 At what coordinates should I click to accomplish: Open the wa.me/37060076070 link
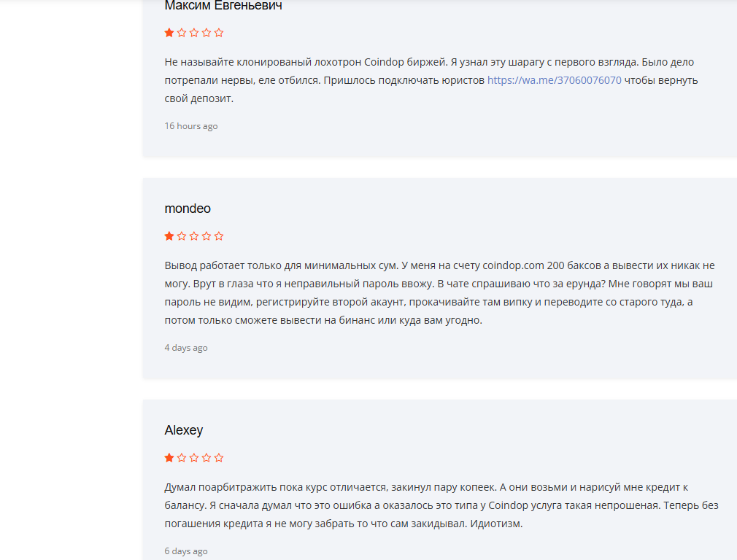[554, 80]
